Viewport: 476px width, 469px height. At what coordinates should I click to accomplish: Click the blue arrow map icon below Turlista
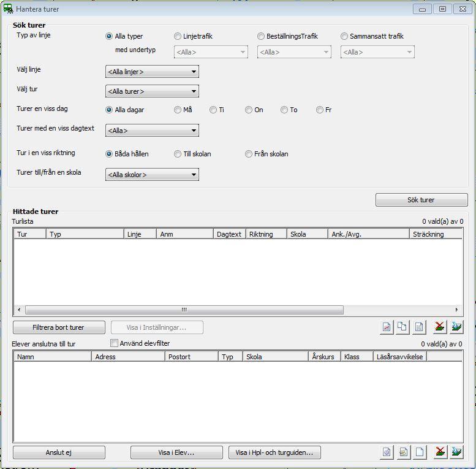456,327
